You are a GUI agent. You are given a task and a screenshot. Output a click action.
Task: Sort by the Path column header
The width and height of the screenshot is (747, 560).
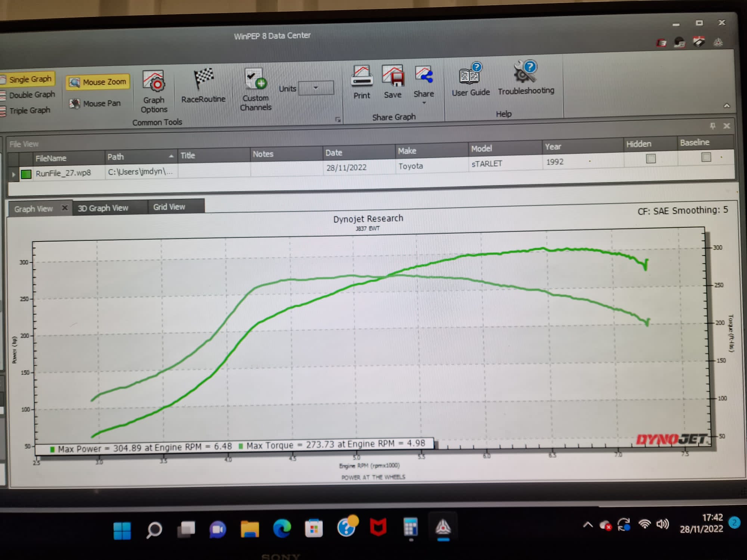[x=141, y=156]
